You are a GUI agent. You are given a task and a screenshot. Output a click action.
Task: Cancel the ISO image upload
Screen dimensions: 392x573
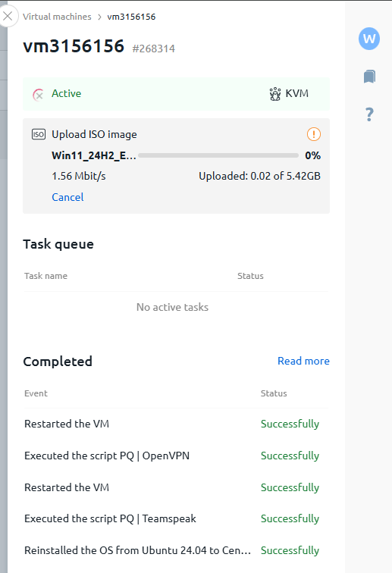(67, 197)
